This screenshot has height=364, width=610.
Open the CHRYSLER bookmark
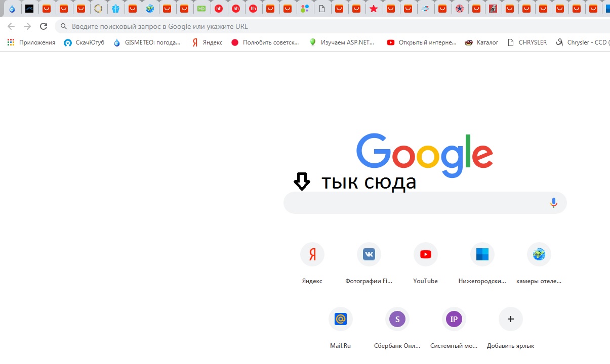527,42
